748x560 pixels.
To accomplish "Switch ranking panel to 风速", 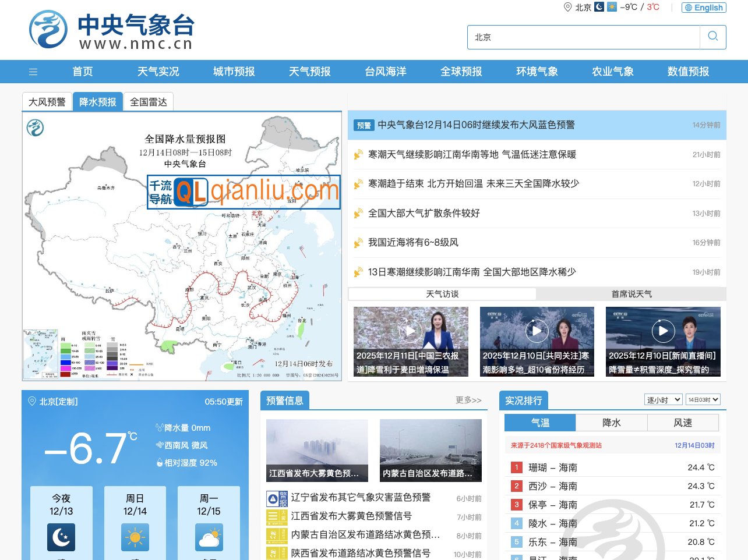I will coord(682,423).
